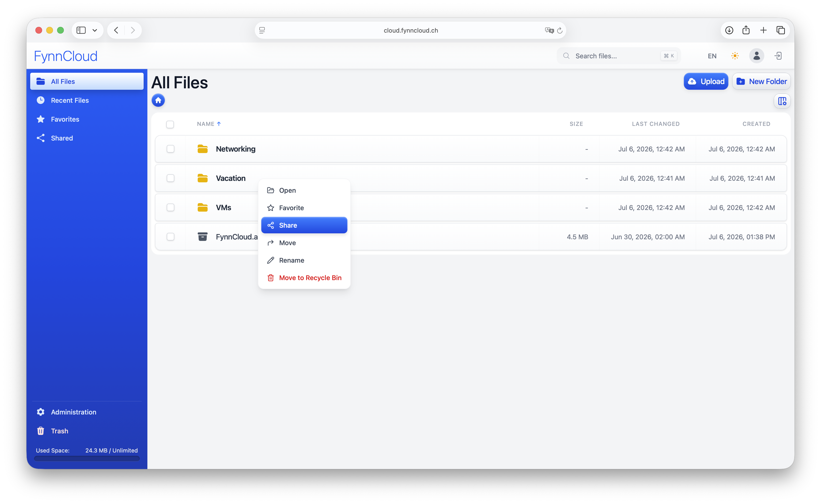The height and width of the screenshot is (504, 821).
Task: Click the Vacation folder icon
Action: (x=202, y=178)
